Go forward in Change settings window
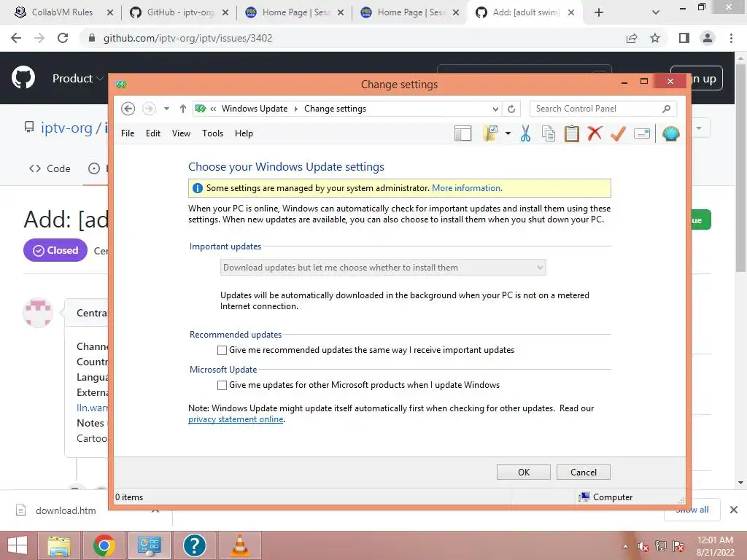747x560 pixels. point(149,109)
